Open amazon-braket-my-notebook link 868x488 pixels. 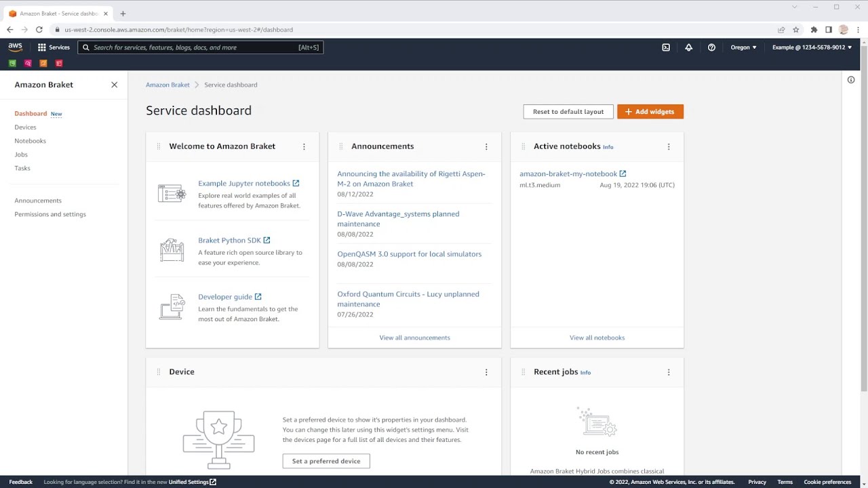[x=572, y=174]
